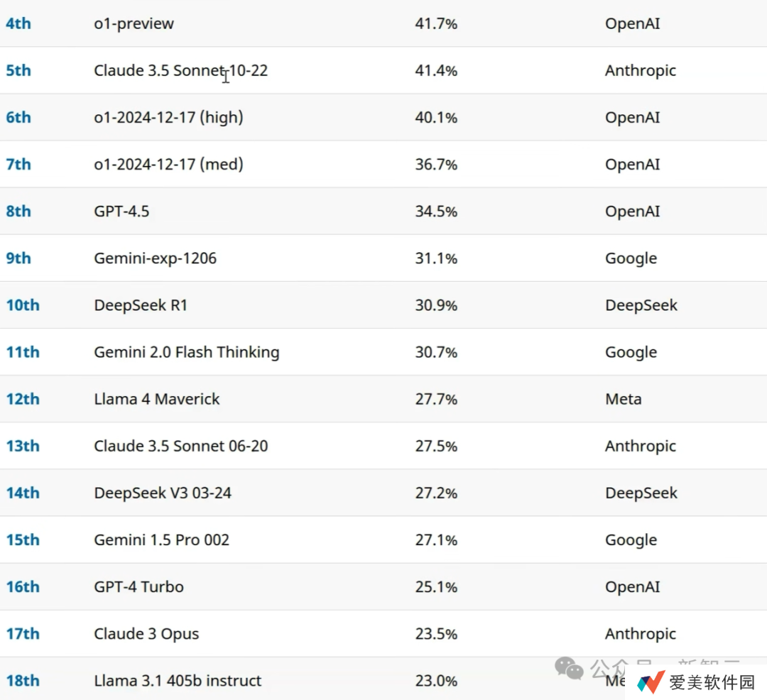Image resolution: width=767 pixels, height=700 pixels.
Task: Click the 12th rank link
Action: pyautogui.click(x=23, y=399)
